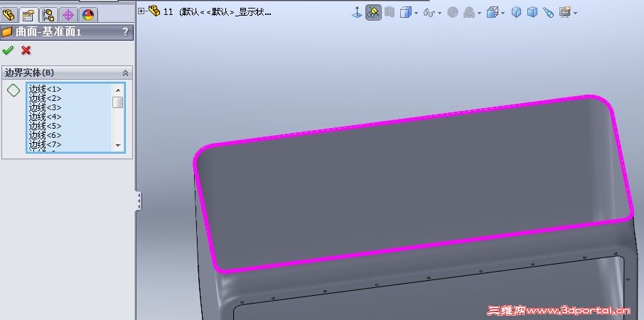Select 边线<2> in the list
Image resolution: width=644 pixels, height=320 pixels.
coord(45,98)
